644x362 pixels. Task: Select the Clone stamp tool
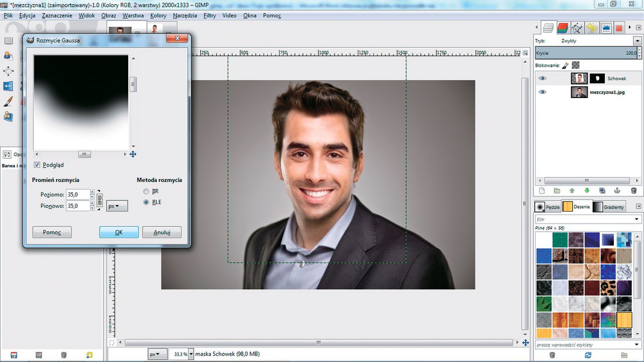pyautogui.click(x=8, y=117)
